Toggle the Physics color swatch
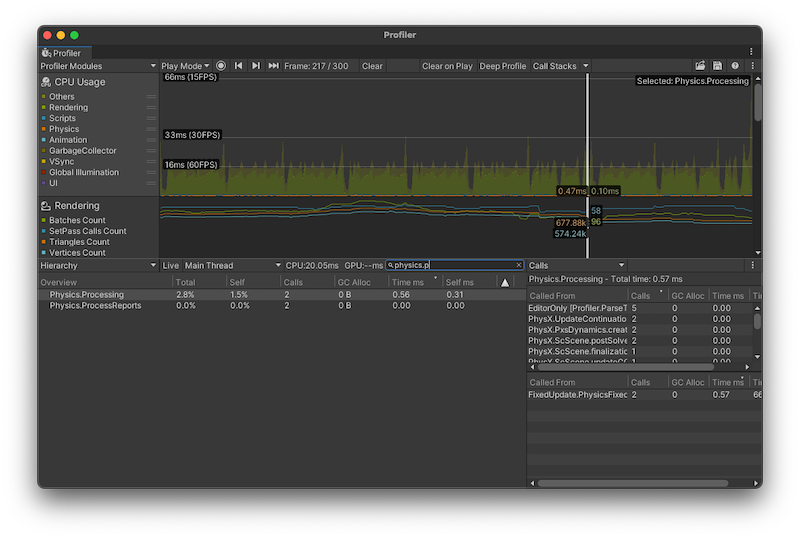 44,129
